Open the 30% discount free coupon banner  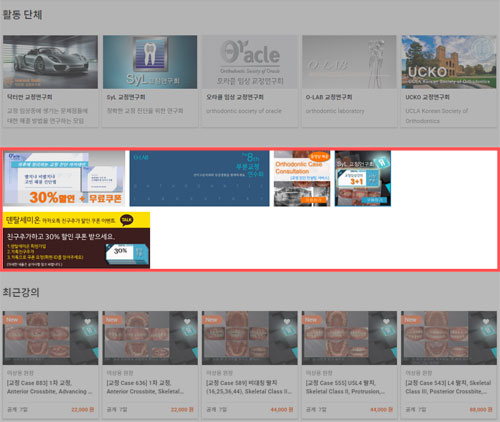tap(64, 178)
